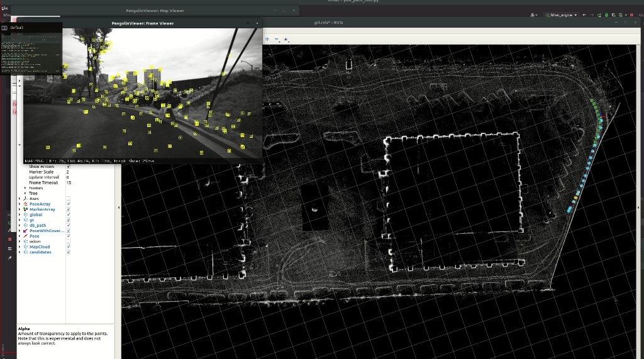Click the green debug bug icon
The width and height of the screenshot is (644, 359).
point(607,15)
